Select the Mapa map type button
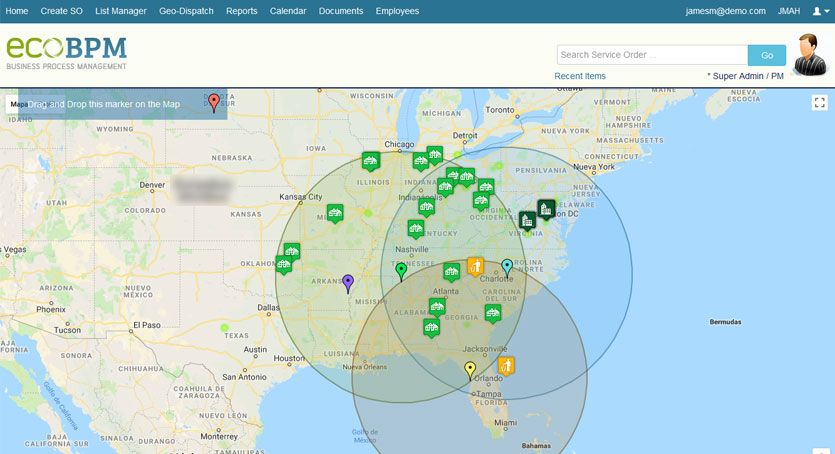Image resolution: width=835 pixels, height=454 pixels. [19, 104]
